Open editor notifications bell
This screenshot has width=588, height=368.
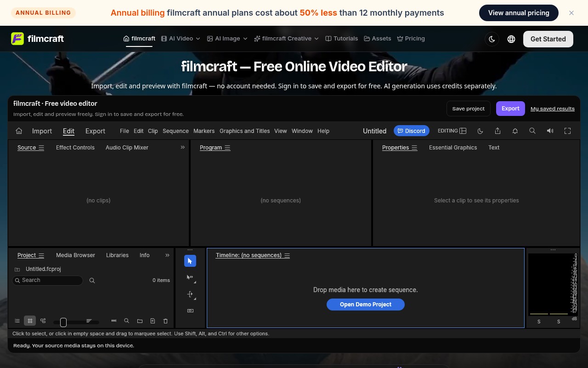[x=515, y=131]
